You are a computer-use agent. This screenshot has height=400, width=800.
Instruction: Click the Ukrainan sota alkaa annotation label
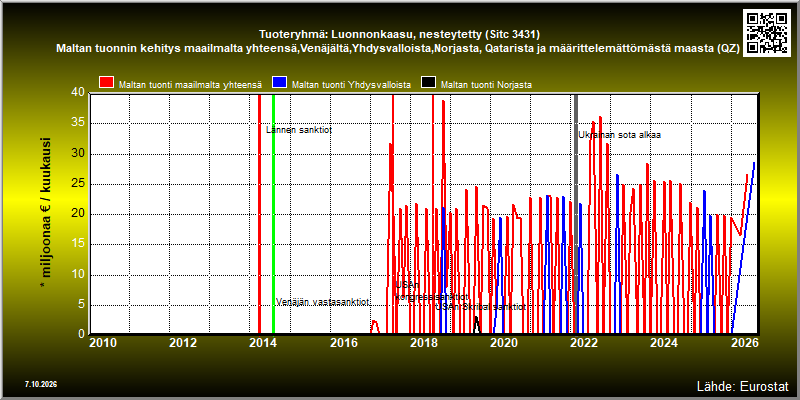(x=619, y=135)
